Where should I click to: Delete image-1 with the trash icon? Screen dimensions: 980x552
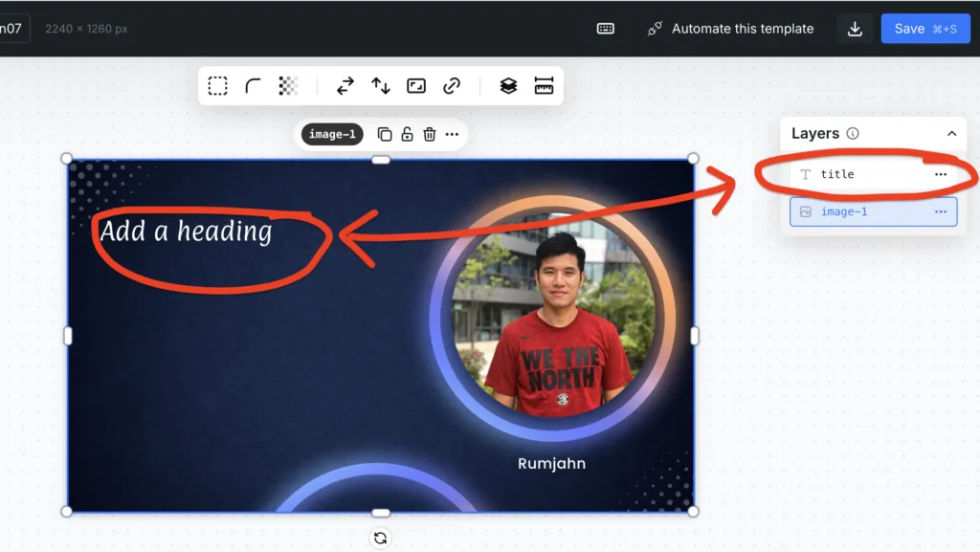click(x=430, y=135)
